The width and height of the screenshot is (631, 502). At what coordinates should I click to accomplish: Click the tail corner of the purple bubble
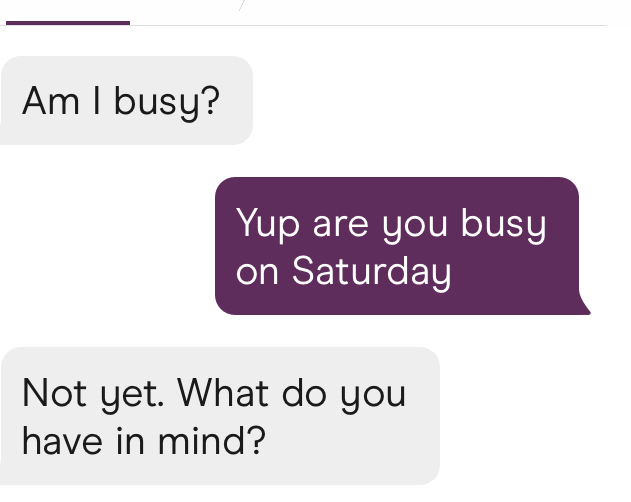pos(584,308)
